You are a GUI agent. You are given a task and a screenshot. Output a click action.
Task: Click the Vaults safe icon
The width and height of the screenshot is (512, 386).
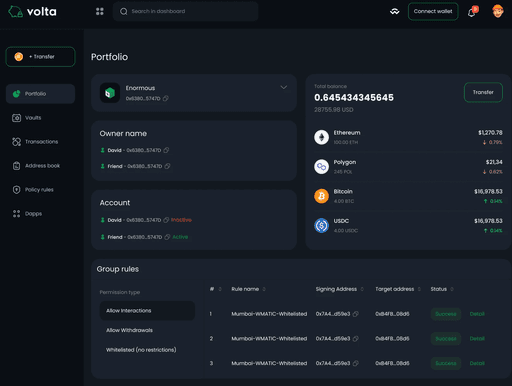[x=16, y=118]
